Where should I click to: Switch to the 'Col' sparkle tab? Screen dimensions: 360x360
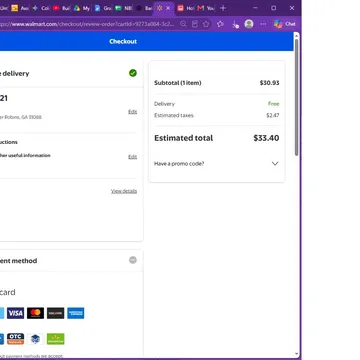(x=41, y=8)
